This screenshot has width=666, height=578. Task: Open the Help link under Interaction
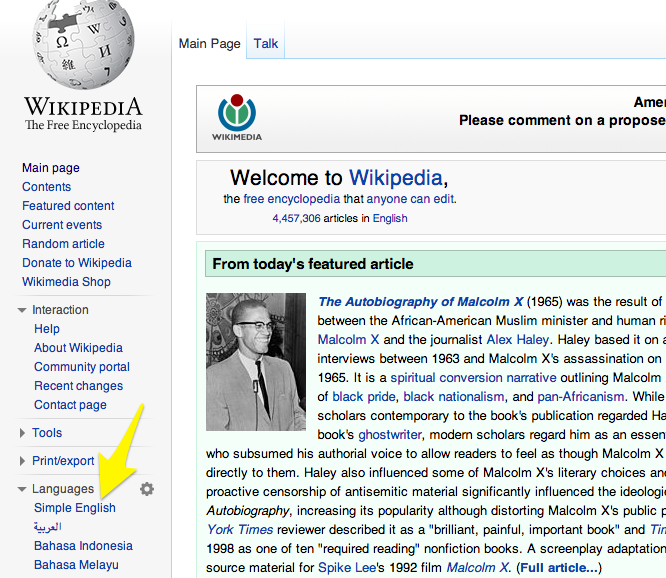point(47,329)
